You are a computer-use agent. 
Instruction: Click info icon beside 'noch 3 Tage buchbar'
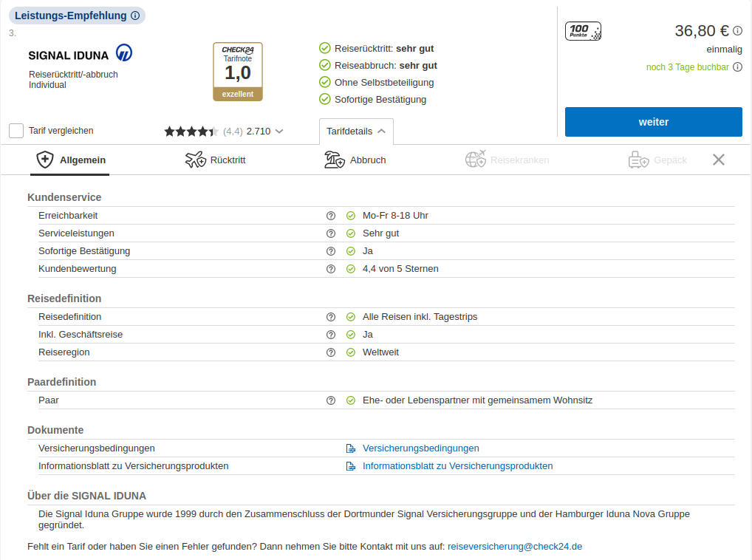click(737, 68)
